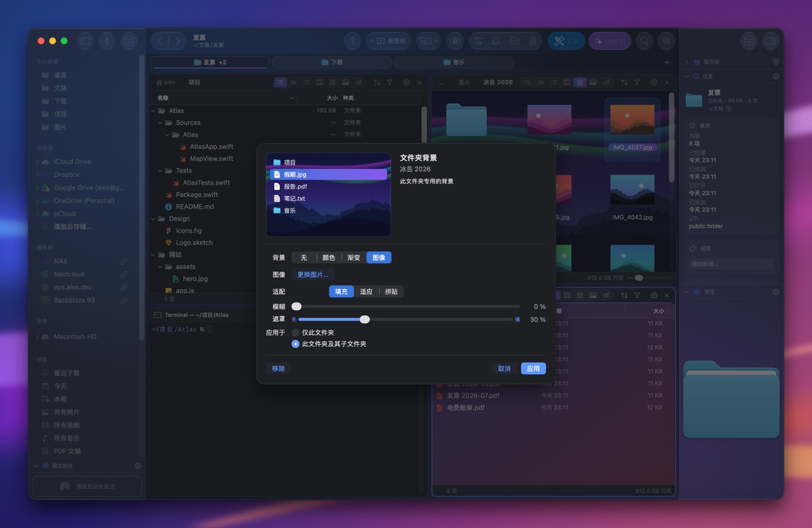Click the 移除 remove button
Viewport: 812px width, 528px height.
279,369
